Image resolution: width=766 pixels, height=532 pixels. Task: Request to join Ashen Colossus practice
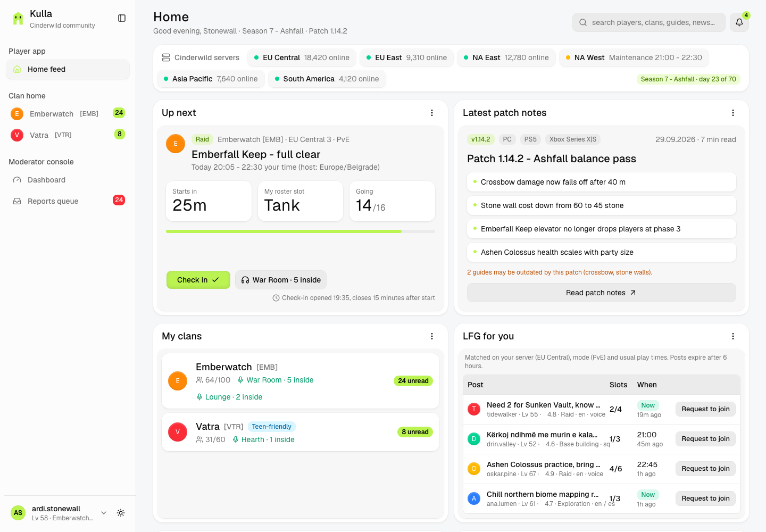[705, 469]
